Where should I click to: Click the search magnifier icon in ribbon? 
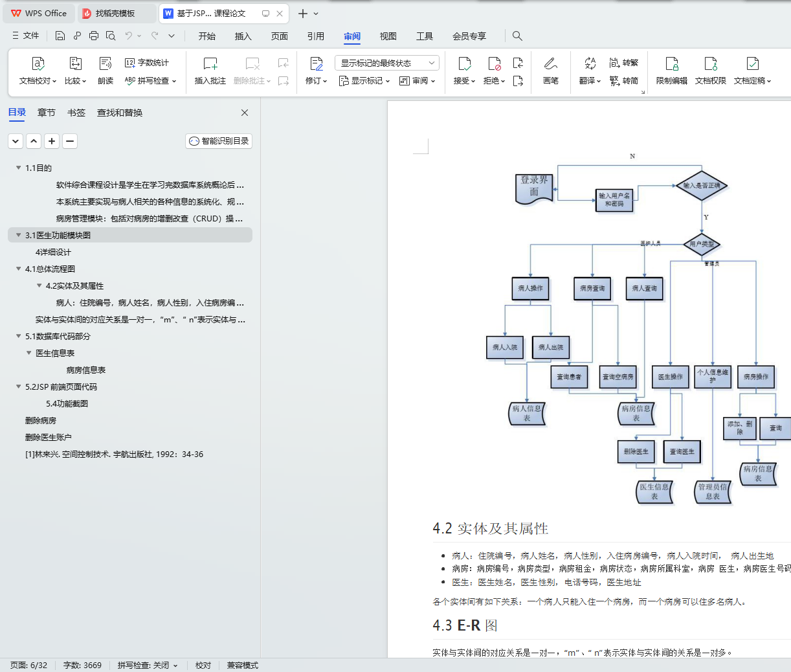(x=517, y=36)
